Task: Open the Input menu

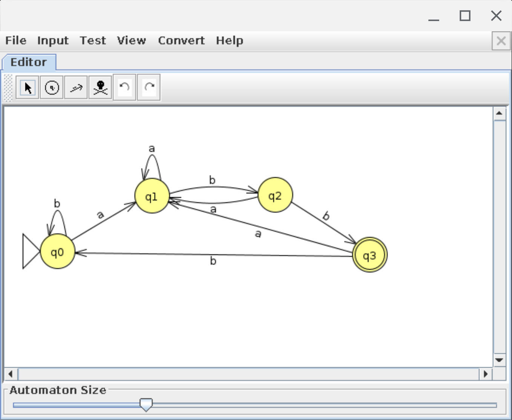Action: pyautogui.click(x=53, y=41)
